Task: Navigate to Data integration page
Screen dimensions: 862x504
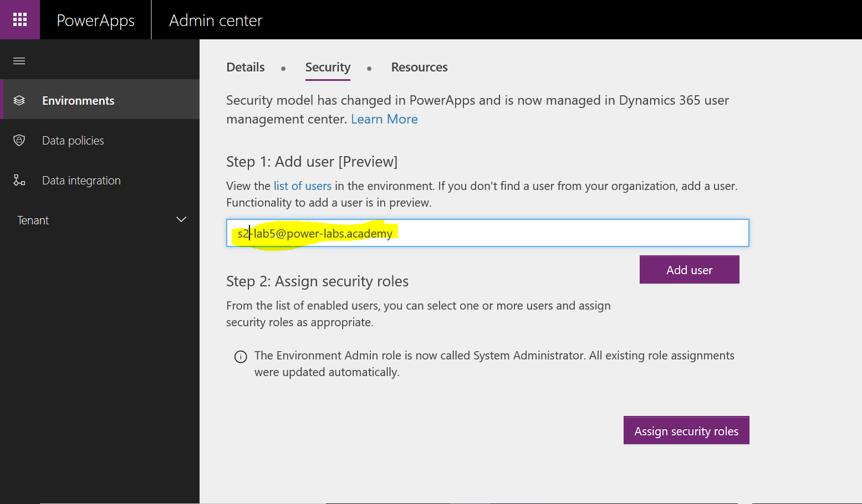Action: click(81, 181)
